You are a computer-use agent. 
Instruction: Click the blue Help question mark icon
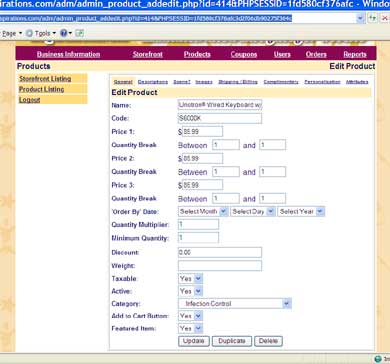click(x=63, y=33)
